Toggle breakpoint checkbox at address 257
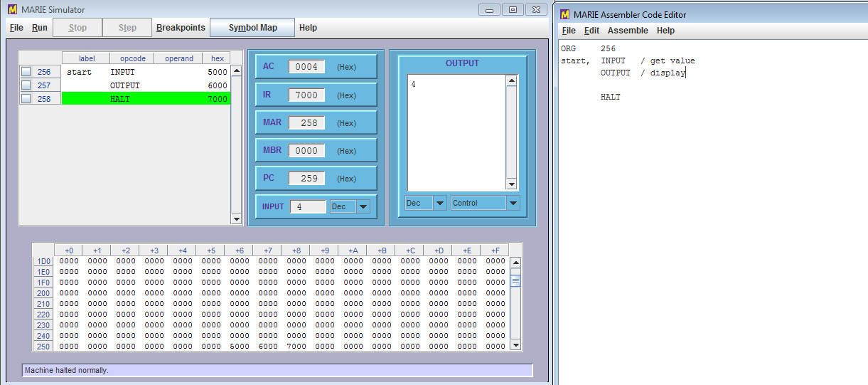Viewport: 868px width, 385px height. 26,85
